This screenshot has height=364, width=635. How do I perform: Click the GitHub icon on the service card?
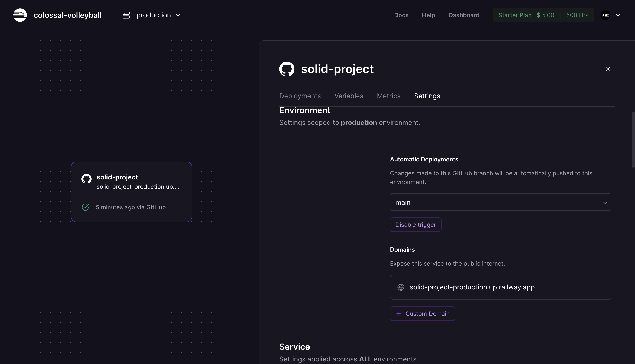point(87,179)
